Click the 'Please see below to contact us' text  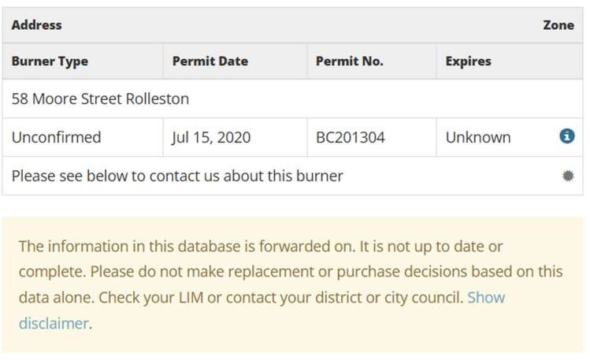click(177, 176)
